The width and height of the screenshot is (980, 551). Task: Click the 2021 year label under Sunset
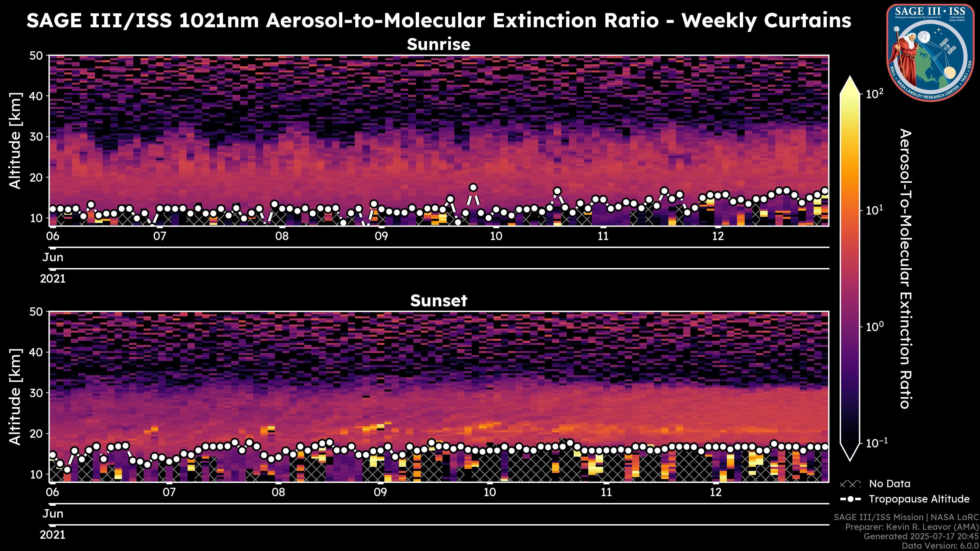coord(53,535)
